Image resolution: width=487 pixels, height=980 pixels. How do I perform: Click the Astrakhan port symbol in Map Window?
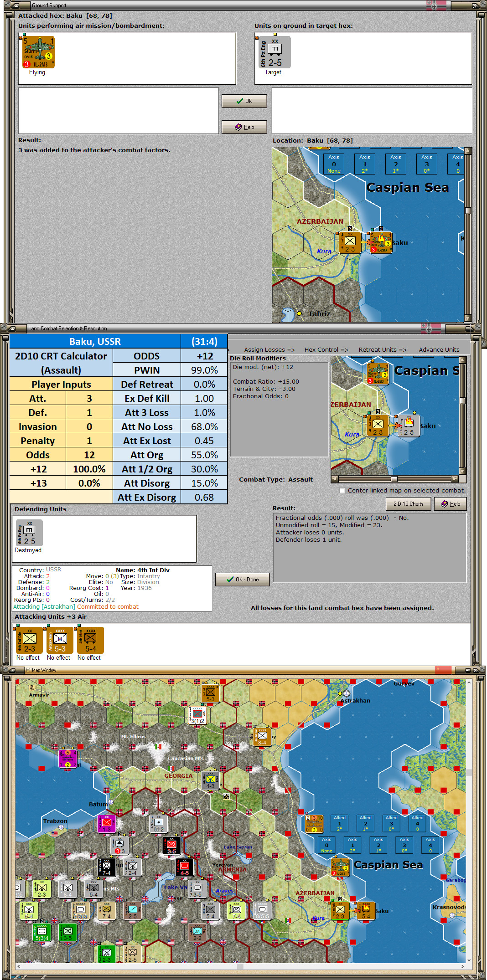pos(346,693)
